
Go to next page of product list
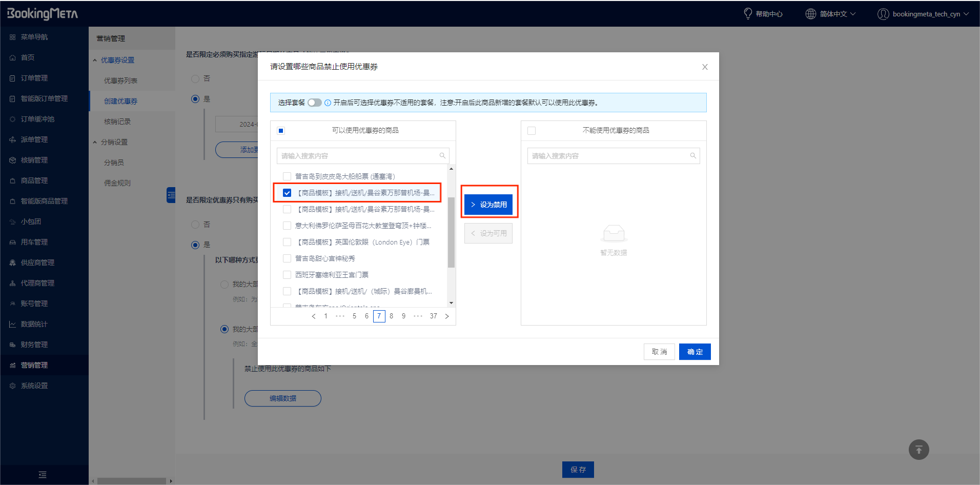tap(447, 316)
